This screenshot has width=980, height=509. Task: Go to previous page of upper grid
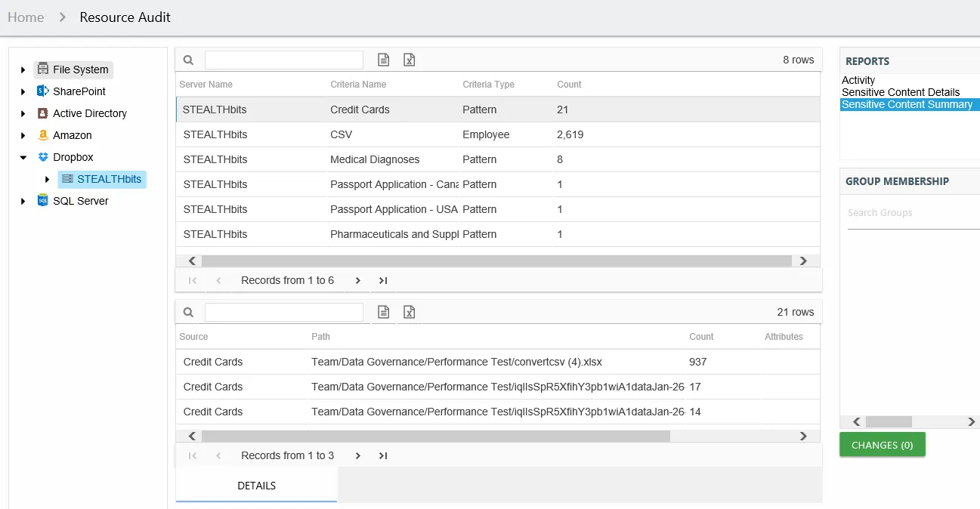[x=218, y=280]
